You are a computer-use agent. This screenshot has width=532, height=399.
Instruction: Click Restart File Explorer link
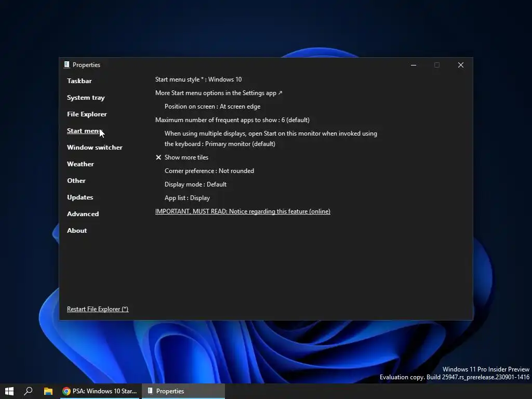(x=98, y=309)
